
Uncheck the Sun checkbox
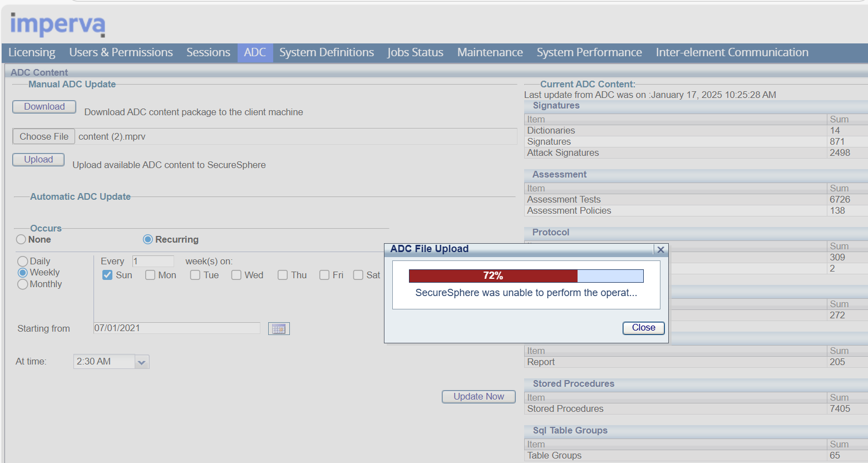(x=107, y=275)
